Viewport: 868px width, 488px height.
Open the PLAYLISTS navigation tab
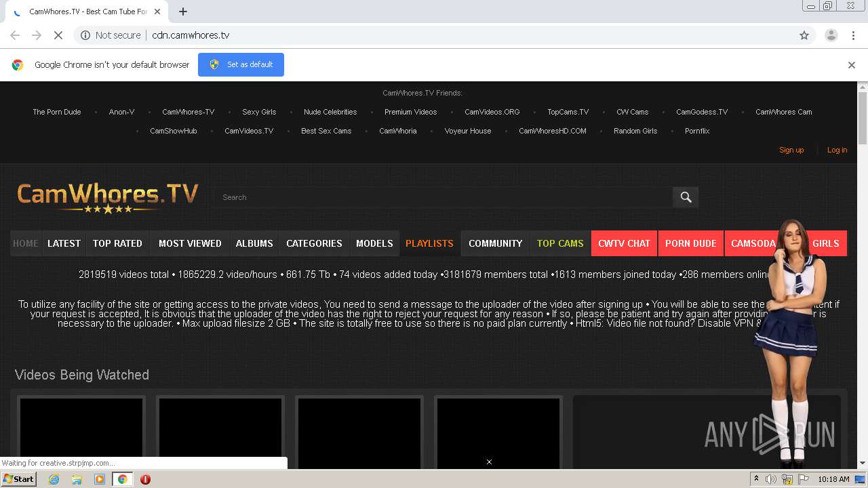click(x=429, y=243)
